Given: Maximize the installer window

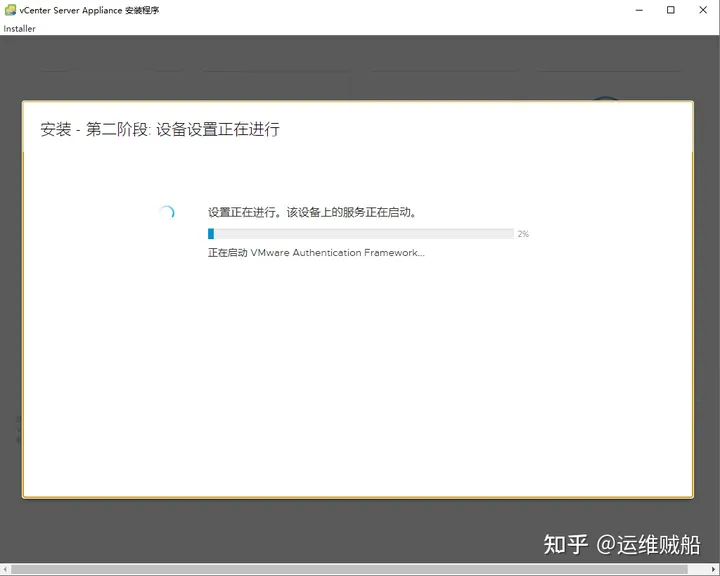Looking at the screenshot, I should pyautogui.click(x=670, y=10).
